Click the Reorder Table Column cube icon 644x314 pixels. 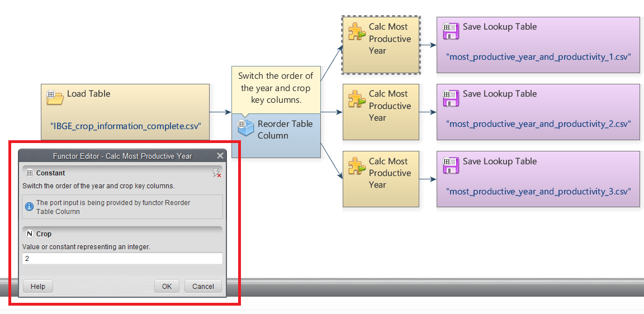point(245,128)
